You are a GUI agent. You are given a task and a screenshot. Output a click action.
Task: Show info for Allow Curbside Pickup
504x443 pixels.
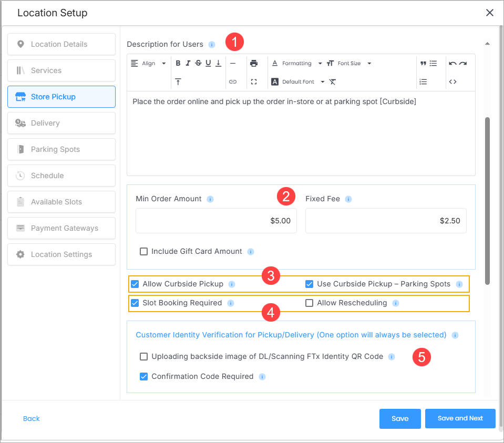coord(232,284)
